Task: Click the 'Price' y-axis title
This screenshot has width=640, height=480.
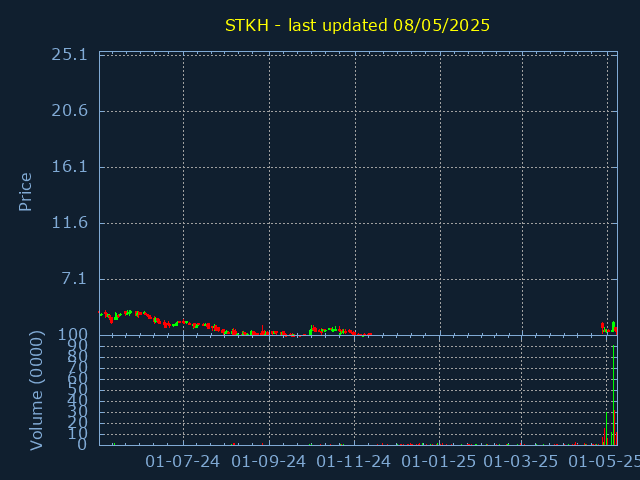Action: pyautogui.click(x=25, y=192)
